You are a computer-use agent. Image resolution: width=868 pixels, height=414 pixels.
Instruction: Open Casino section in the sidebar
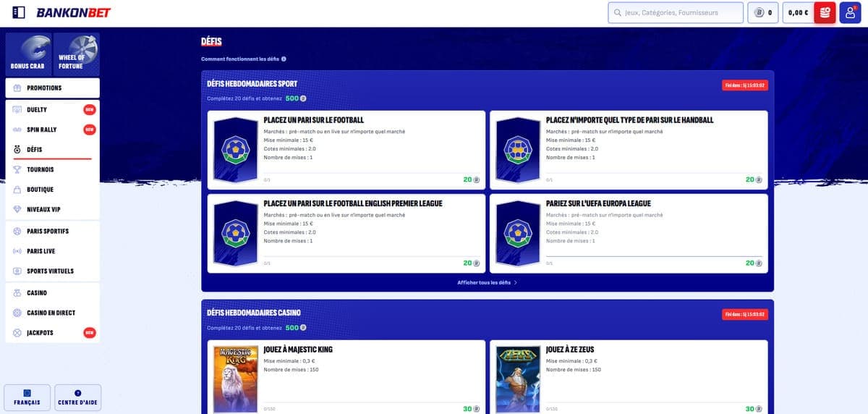coord(52,293)
